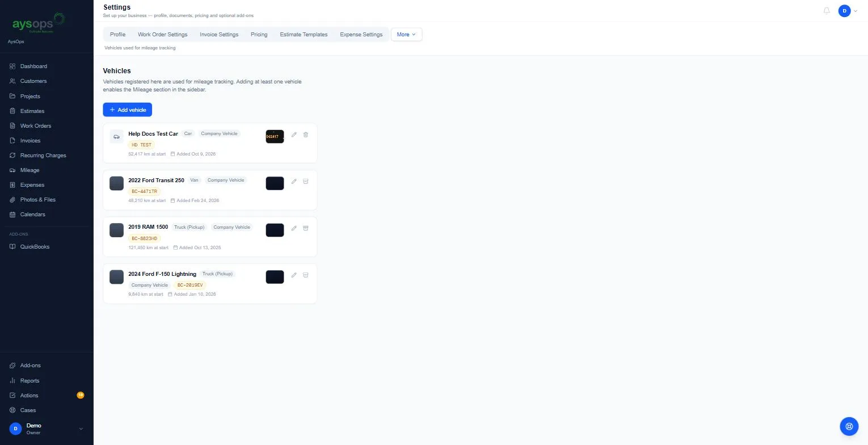Open Photos & Files in the sidebar

point(47,200)
